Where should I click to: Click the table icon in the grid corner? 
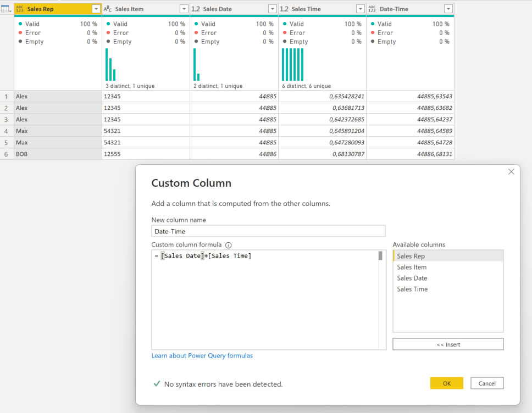5,9
